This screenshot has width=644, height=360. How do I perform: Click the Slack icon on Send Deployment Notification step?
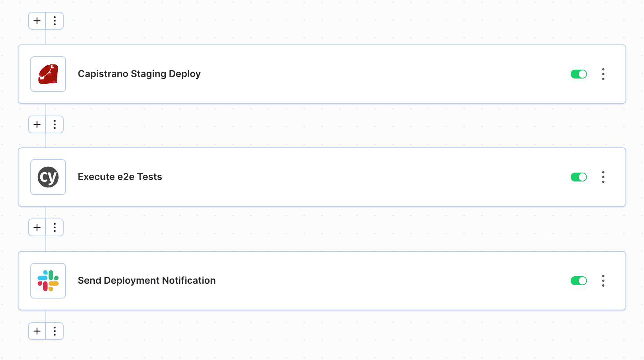pos(48,280)
